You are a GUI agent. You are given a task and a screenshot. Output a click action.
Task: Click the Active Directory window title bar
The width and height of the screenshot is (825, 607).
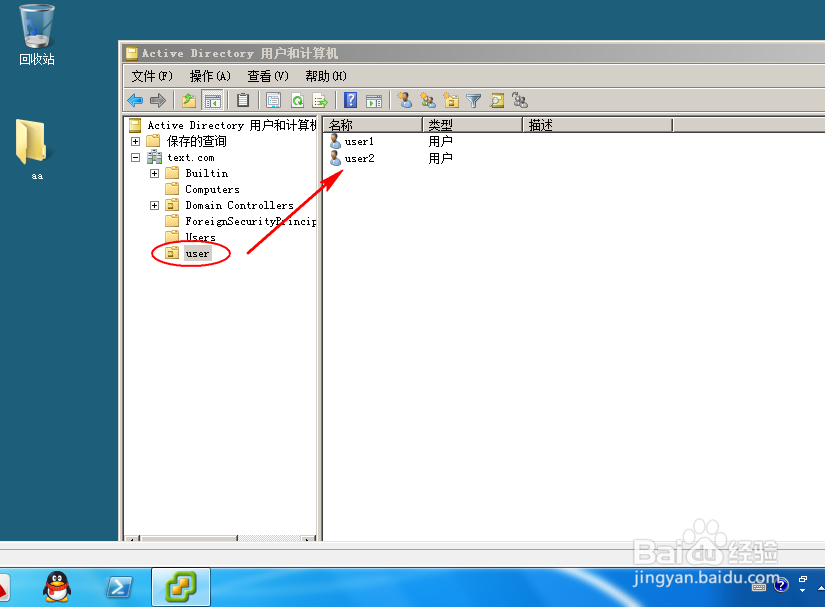point(474,53)
